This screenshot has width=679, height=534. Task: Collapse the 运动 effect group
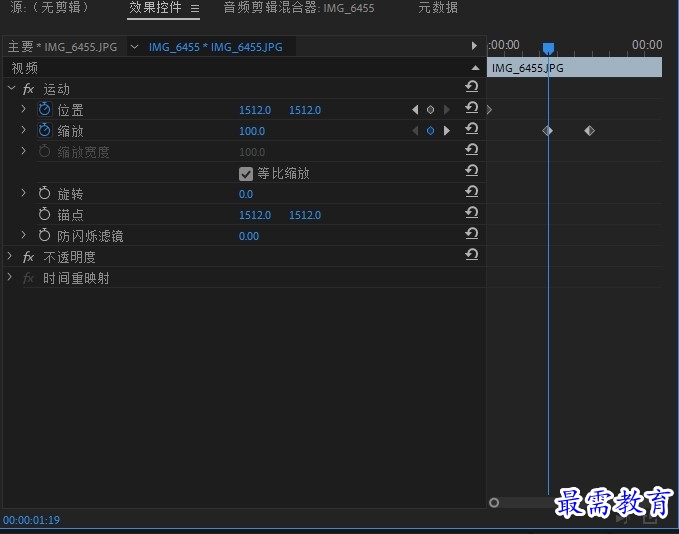click(12, 88)
